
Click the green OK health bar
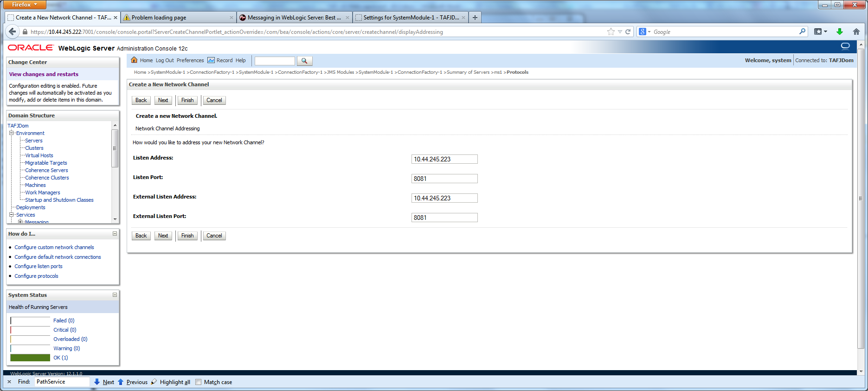(x=30, y=358)
